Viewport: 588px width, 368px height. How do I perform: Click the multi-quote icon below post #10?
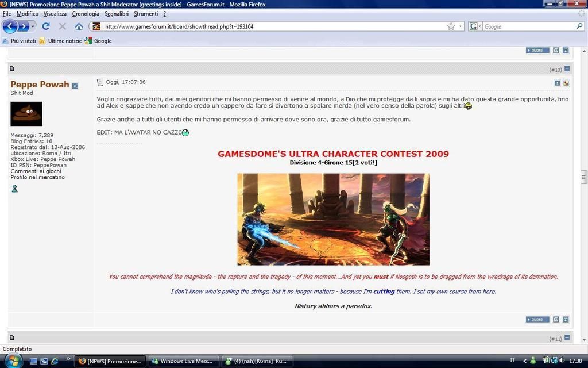click(x=556, y=320)
